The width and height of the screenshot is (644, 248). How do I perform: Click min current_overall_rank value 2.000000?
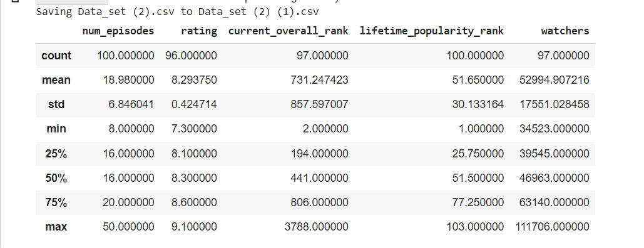tap(325, 129)
